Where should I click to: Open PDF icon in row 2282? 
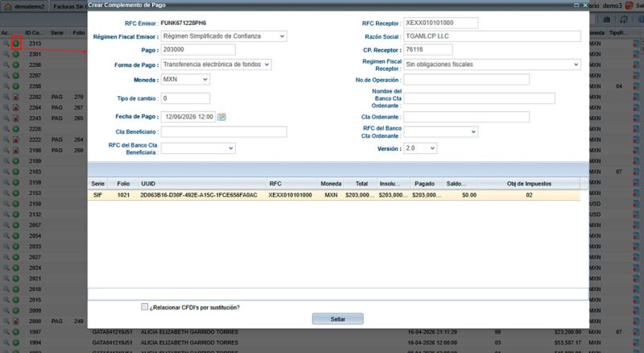(x=16, y=97)
